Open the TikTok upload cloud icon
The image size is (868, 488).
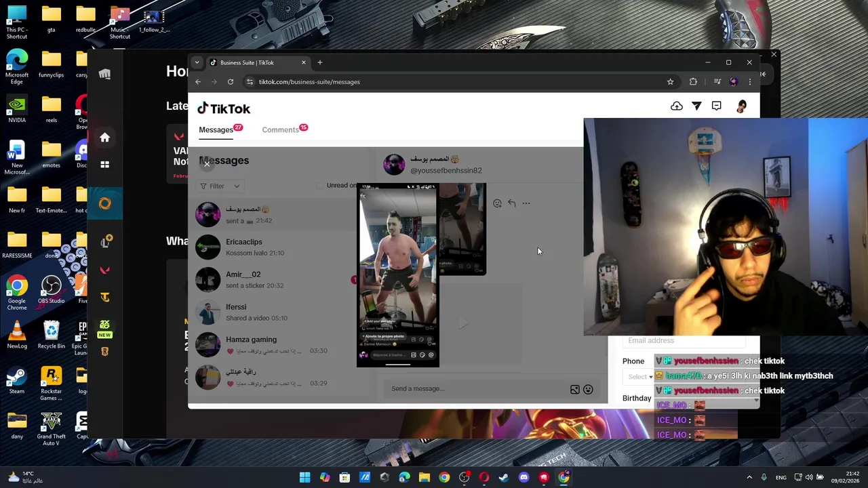(x=677, y=106)
